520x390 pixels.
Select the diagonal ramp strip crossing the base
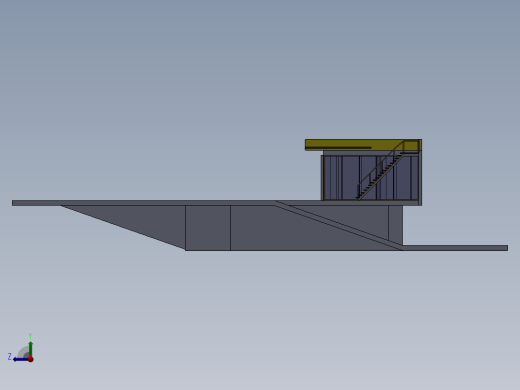[338, 225]
